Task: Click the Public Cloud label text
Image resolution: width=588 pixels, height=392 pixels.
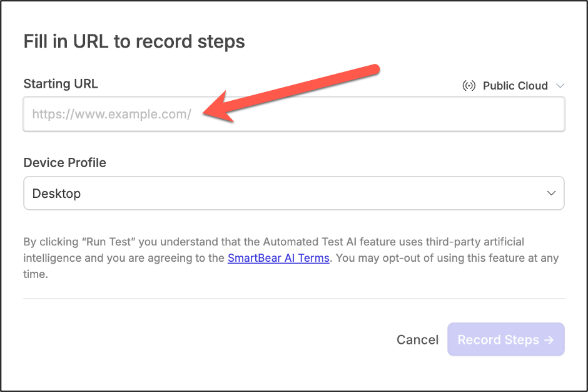Action: point(517,85)
